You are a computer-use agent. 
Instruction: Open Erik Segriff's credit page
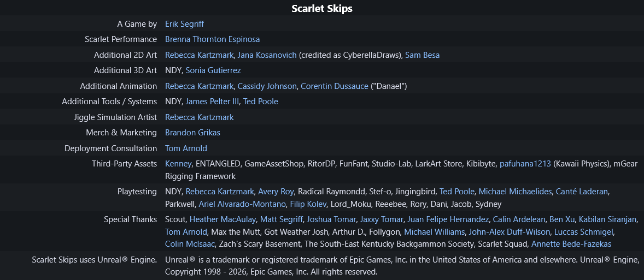(184, 24)
